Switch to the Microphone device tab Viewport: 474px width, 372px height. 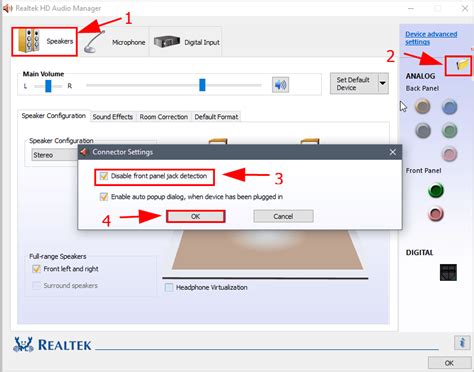point(114,42)
